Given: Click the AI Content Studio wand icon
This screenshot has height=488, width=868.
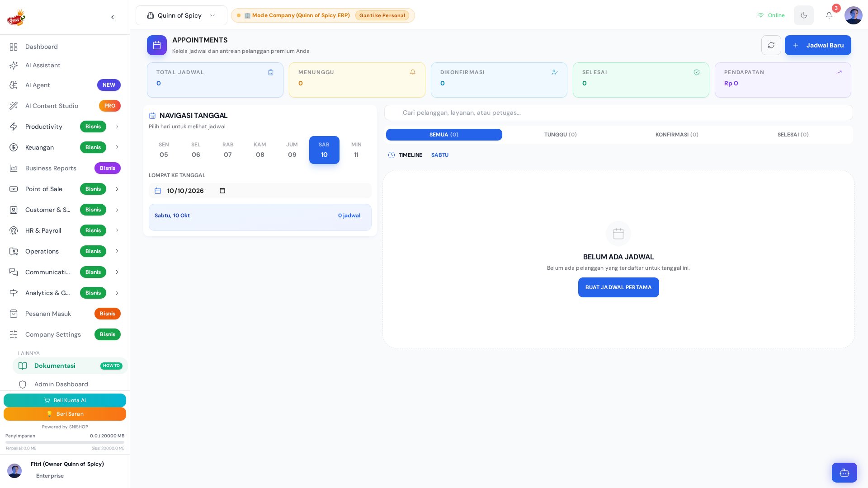Looking at the screenshot, I should coord(14,106).
